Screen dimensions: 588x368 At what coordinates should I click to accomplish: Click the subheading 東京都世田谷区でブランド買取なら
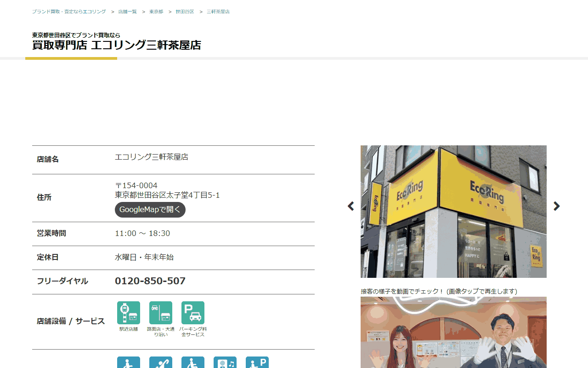(76, 35)
